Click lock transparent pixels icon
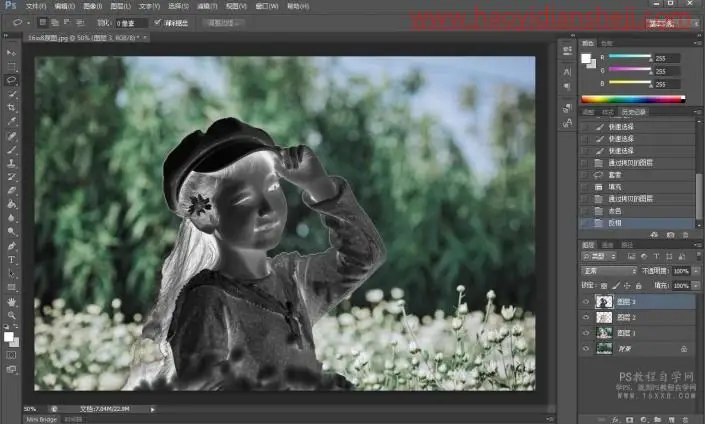The width and height of the screenshot is (705, 424). click(604, 286)
